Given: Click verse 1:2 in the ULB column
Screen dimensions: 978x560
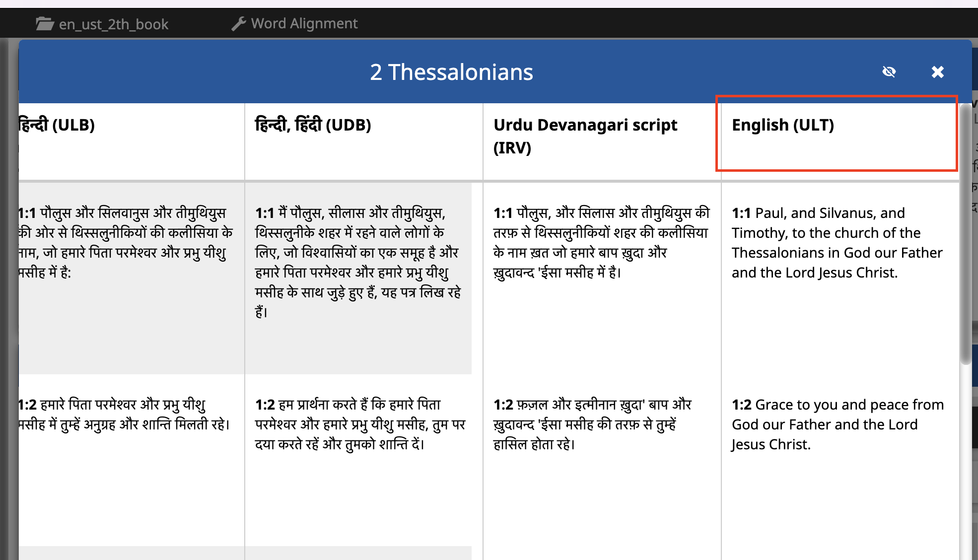Looking at the screenshot, I should [x=124, y=414].
